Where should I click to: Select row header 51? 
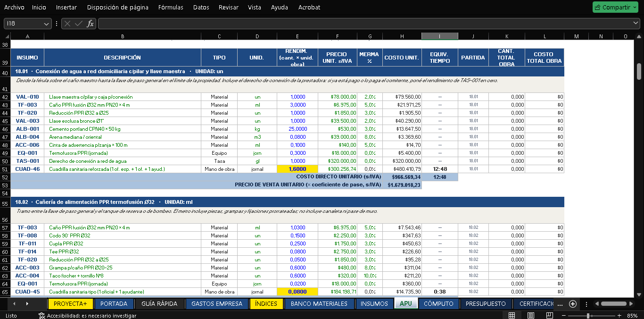click(x=5, y=169)
